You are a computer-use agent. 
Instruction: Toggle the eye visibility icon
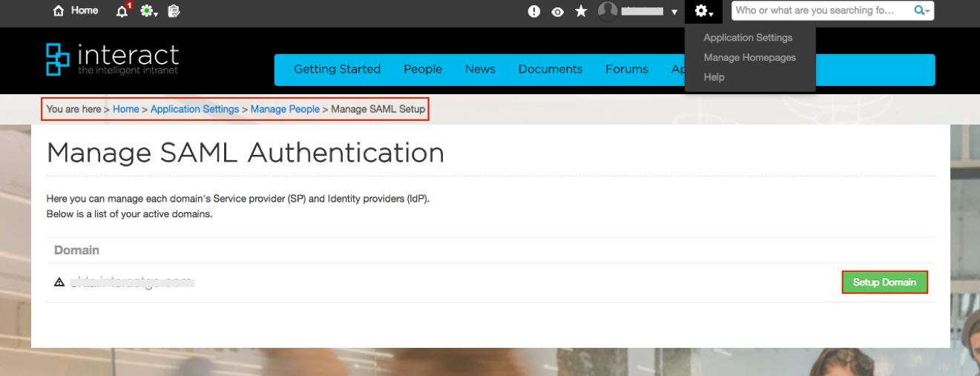tap(557, 12)
